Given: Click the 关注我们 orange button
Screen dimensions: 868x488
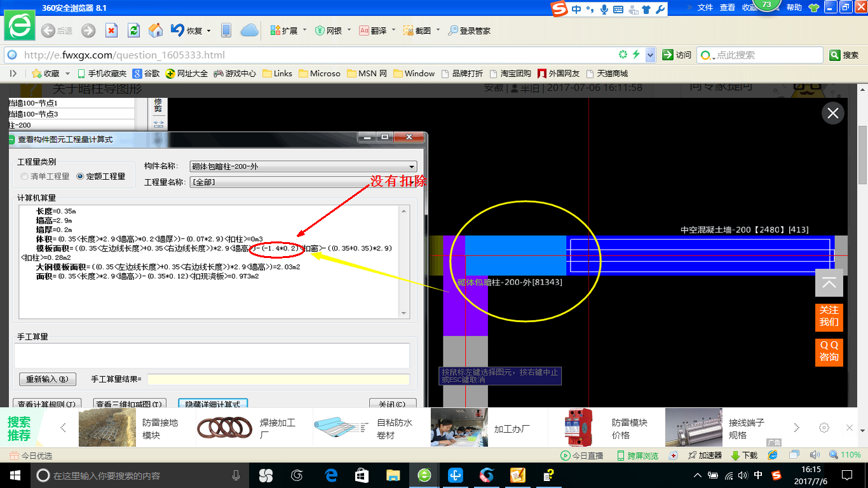Looking at the screenshot, I should pos(829,316).
